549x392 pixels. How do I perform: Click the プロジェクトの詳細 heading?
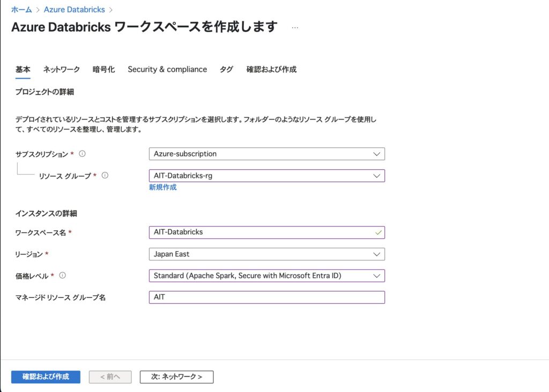tap(44, 92)
